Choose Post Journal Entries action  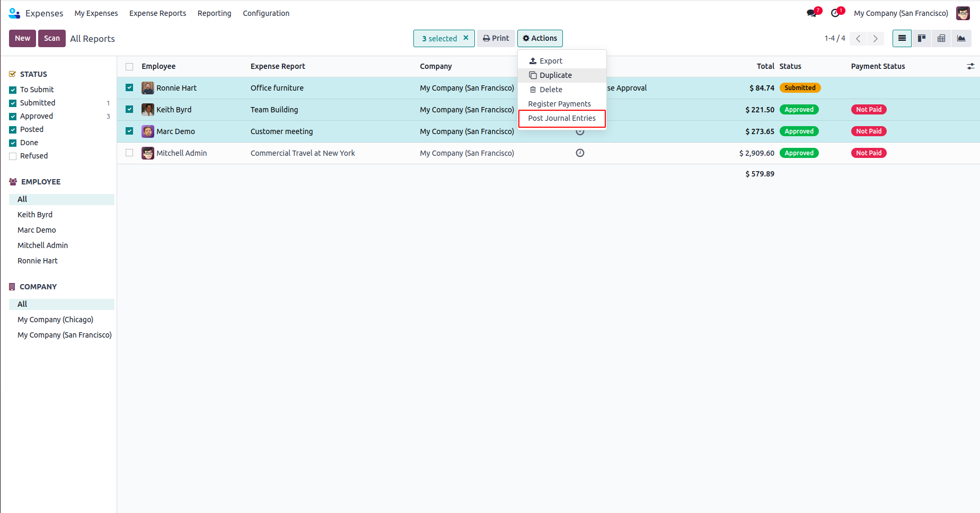562,118
